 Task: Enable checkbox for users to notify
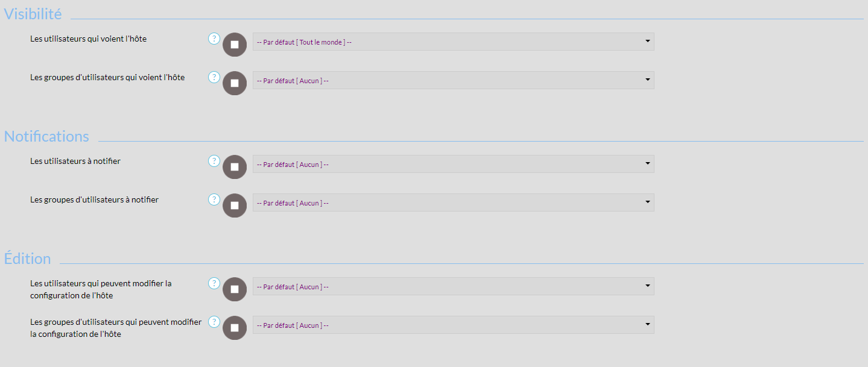coord(235,167)
